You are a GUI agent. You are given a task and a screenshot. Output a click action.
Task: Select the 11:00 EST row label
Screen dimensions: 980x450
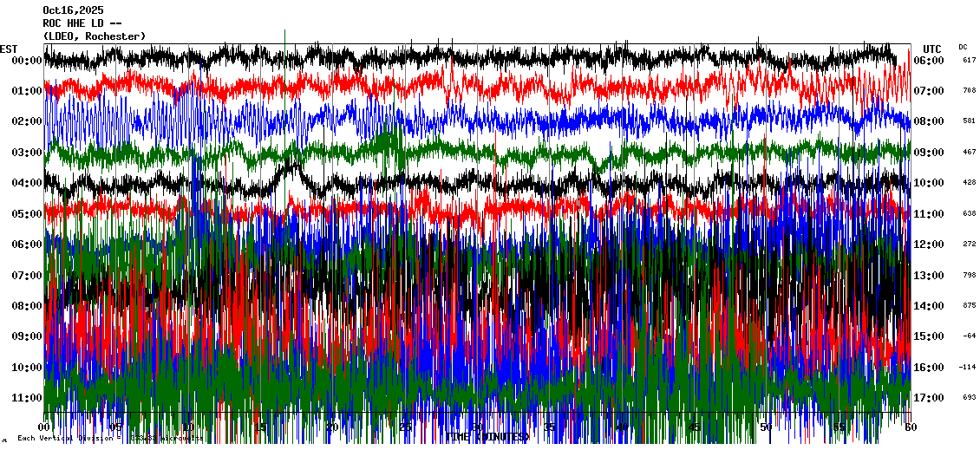(x=27, y=398)
